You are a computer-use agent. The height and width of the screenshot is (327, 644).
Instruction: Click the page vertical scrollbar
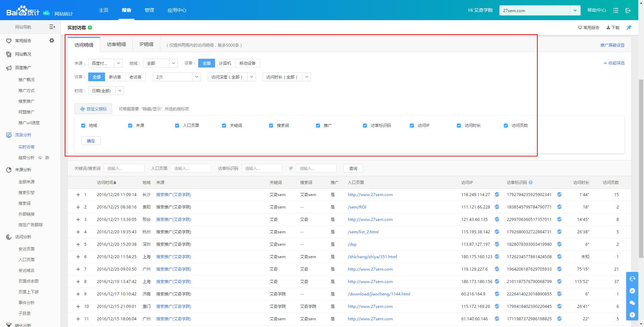click(x=641, y=168)
